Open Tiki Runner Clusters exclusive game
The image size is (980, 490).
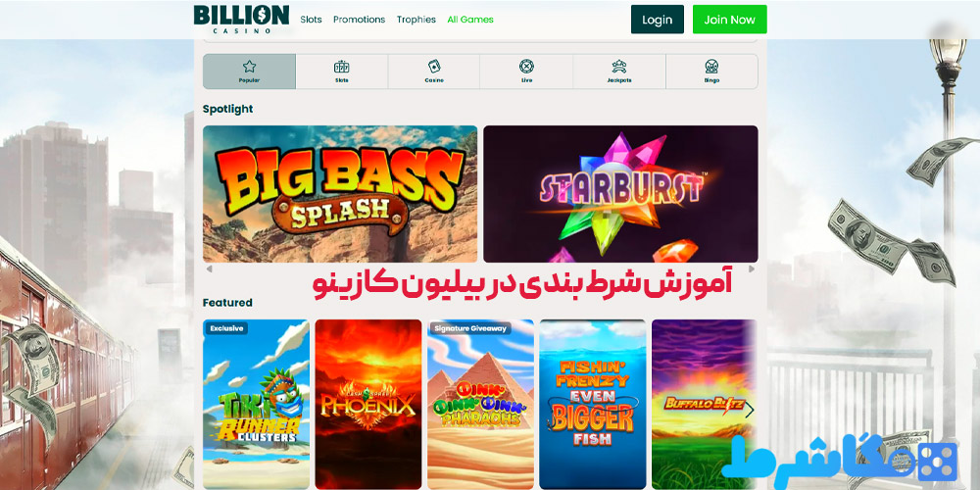[x=256, y=404]
